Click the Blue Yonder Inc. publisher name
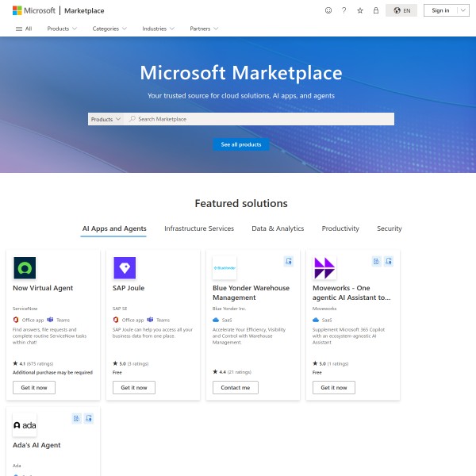The height and width of the screenshot is (476, 476). tap(229, 309)
